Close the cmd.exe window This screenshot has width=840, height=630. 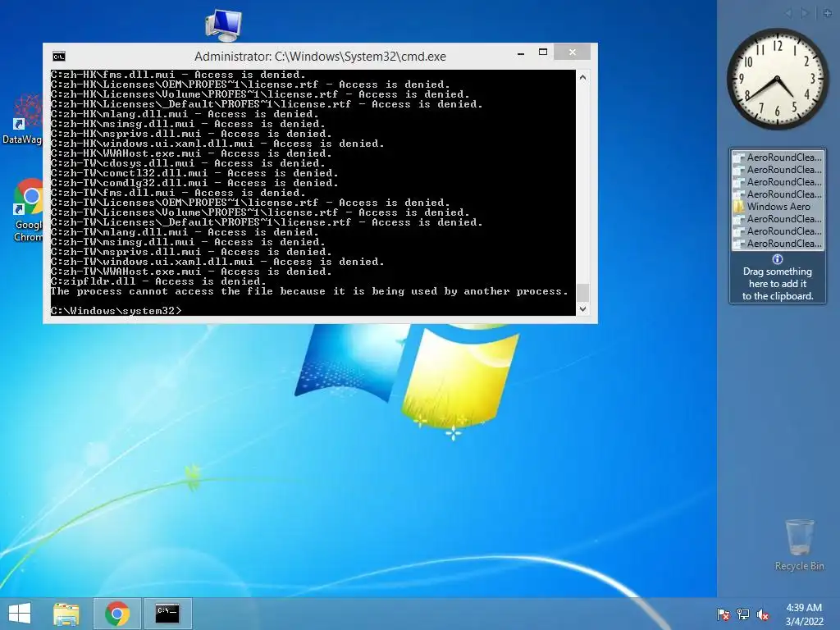click(x=572, y=52)
